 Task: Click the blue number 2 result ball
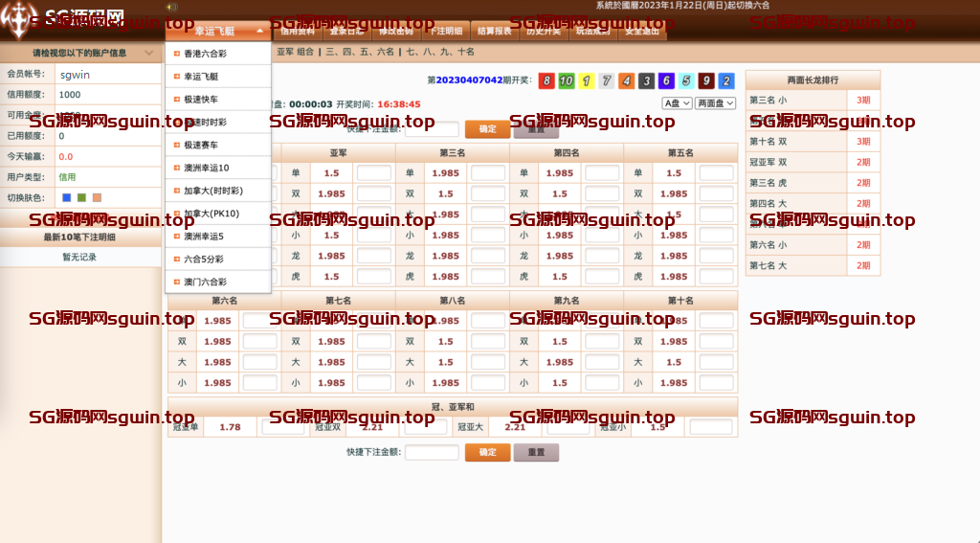(726, 81)
